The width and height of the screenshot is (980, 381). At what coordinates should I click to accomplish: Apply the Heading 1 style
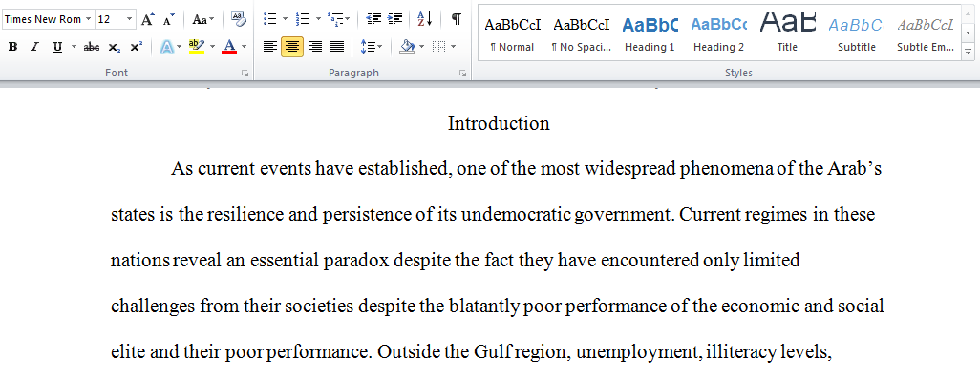click(x=650, y=34)
